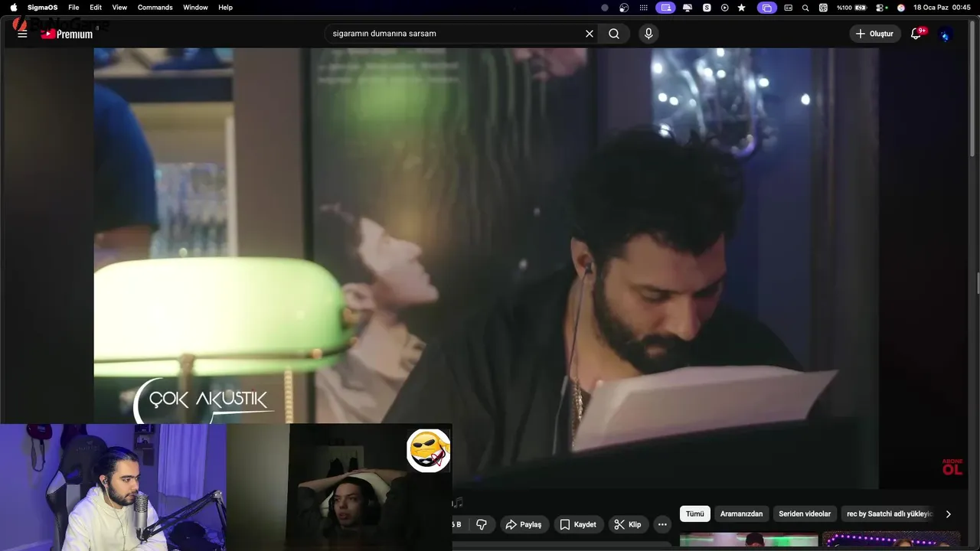Click the ABONE OL subscribe overlay
Image resolution: width=980 pixels, height=551 pixels.
[952, 467]
